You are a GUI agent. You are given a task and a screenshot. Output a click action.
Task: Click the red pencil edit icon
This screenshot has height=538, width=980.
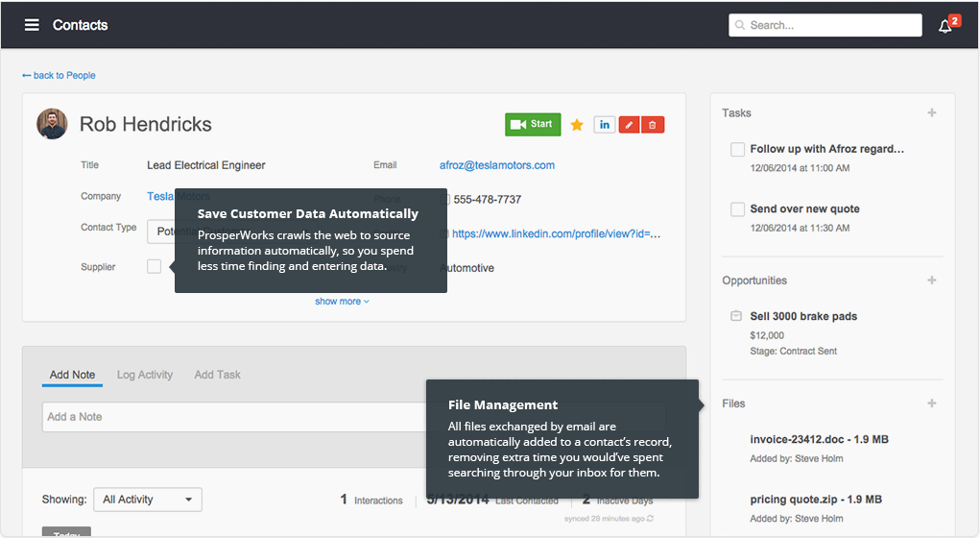coord(629,125)
